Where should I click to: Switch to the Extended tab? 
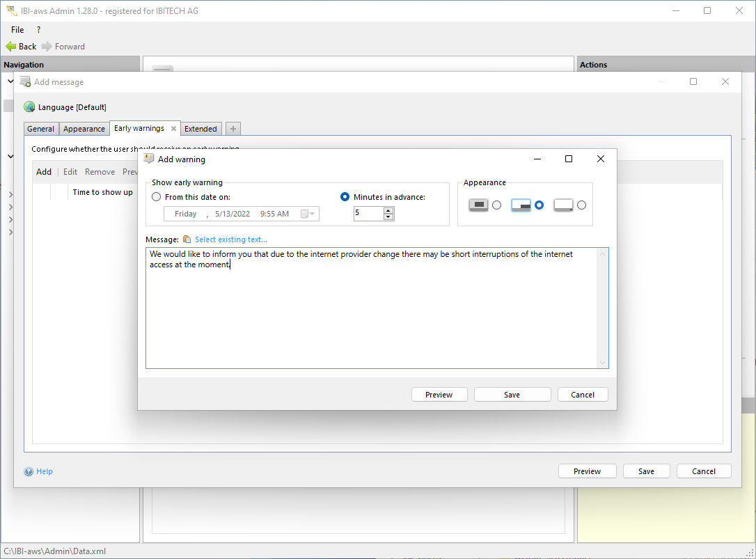[200, 129]
